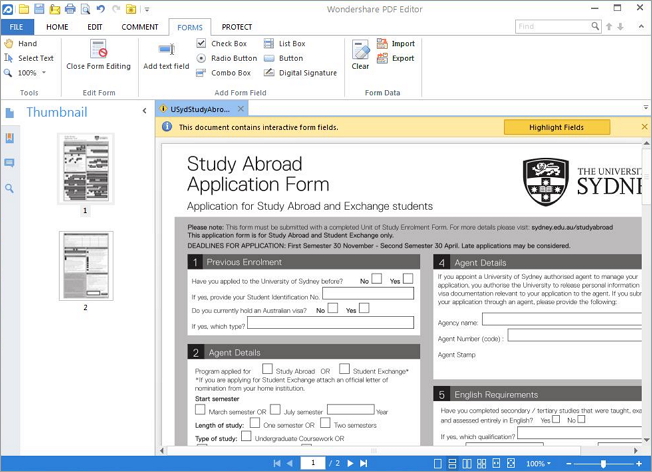Add a Radio Button form field
Viewport: 652px width, 472px height.
pyautogui.click(x=227, y=58)
